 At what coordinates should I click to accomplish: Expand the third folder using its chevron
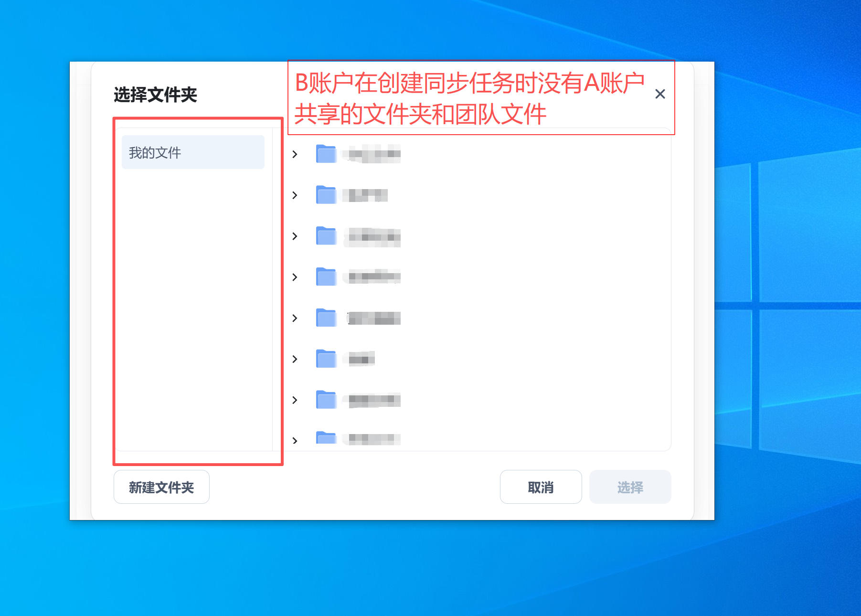pyautogui.click(x=295, y=236)
